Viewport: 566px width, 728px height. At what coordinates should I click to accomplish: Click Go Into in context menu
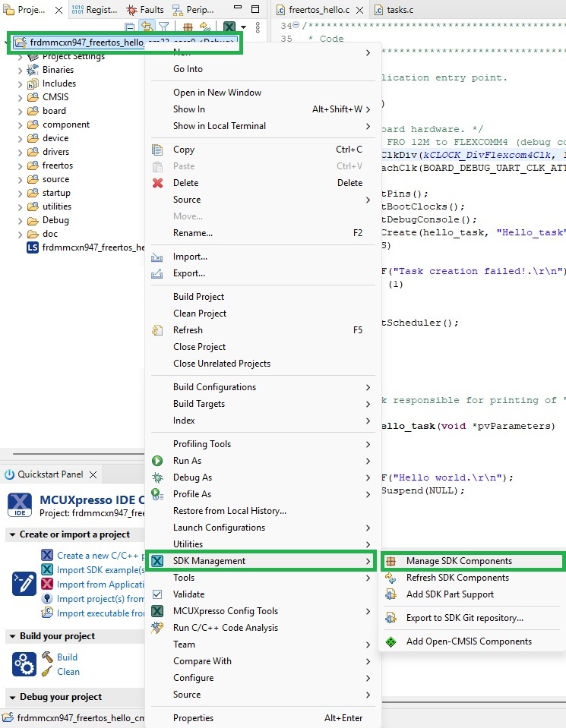(188, 69)
